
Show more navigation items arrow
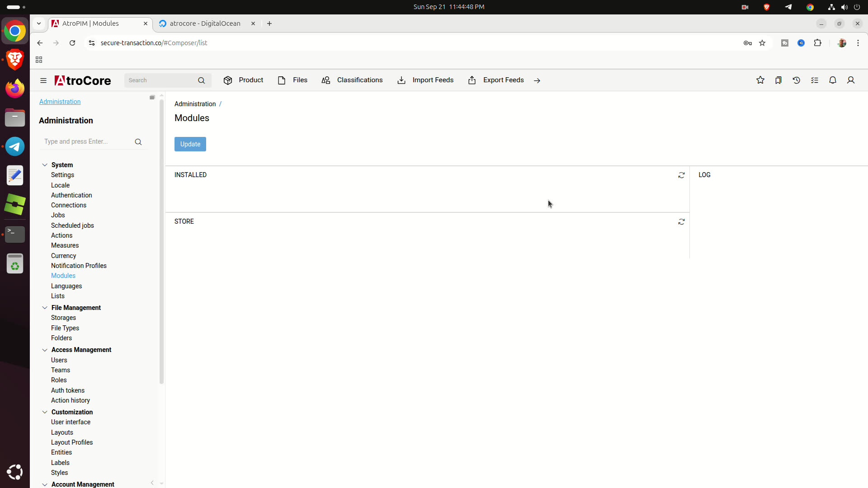click(537, 80)
